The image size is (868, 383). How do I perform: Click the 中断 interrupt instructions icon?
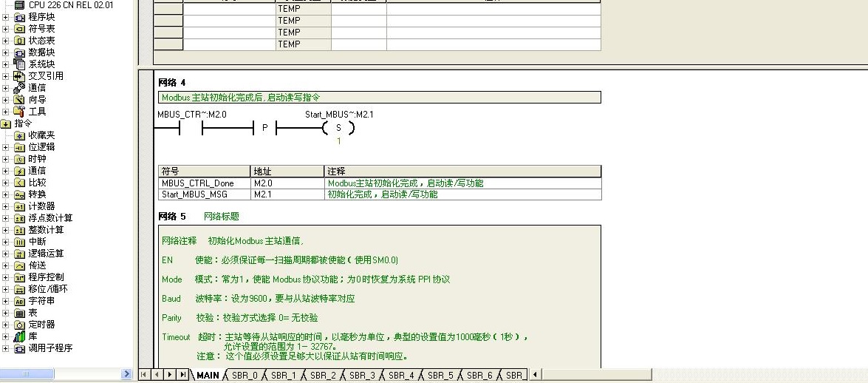coord(19,242)
